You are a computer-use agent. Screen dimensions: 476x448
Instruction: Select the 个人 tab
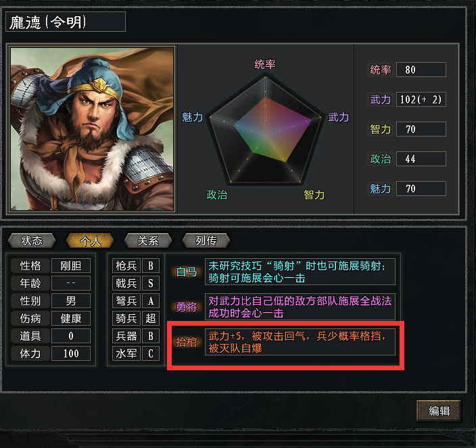pyautogui.click(x=90, y=241)
